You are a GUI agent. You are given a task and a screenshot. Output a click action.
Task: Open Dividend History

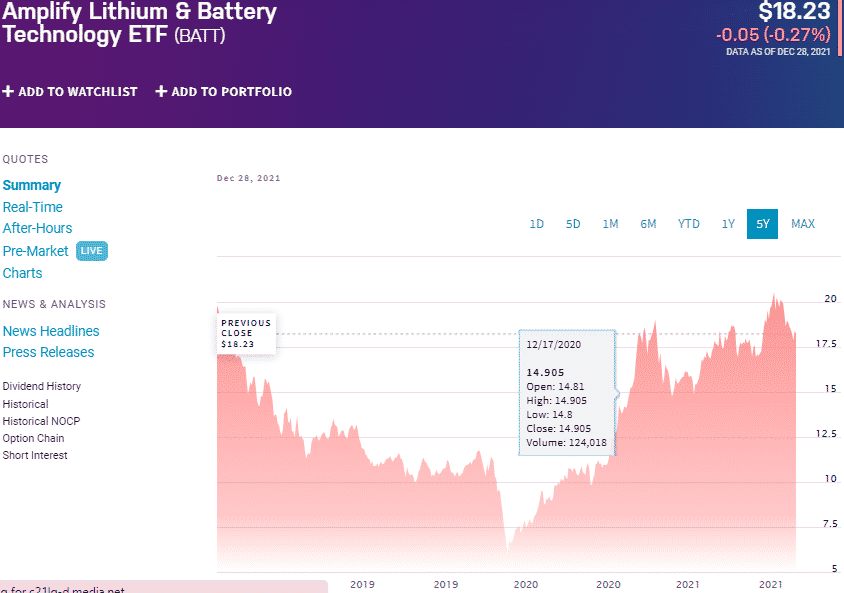coord(41,386)
